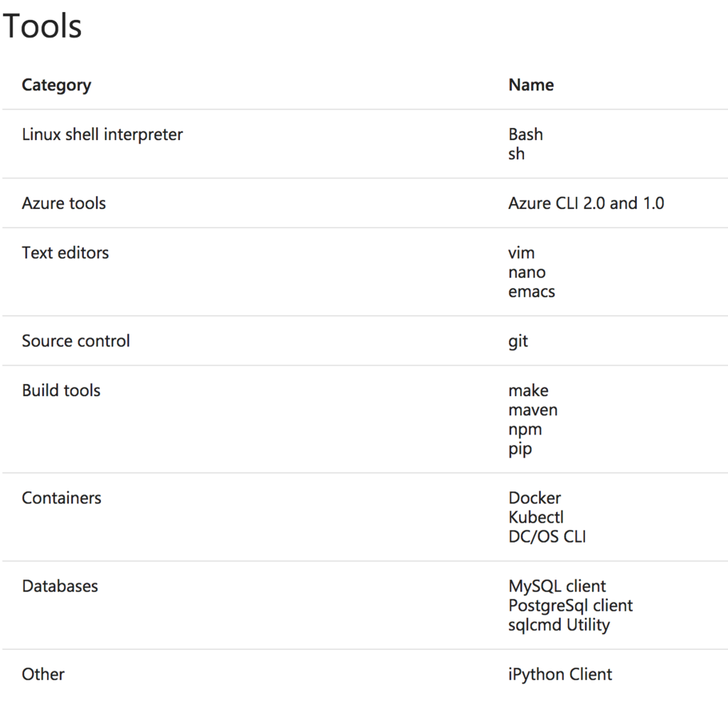
Task: Click the iPython Client entry
Action: tap(560, 675)
